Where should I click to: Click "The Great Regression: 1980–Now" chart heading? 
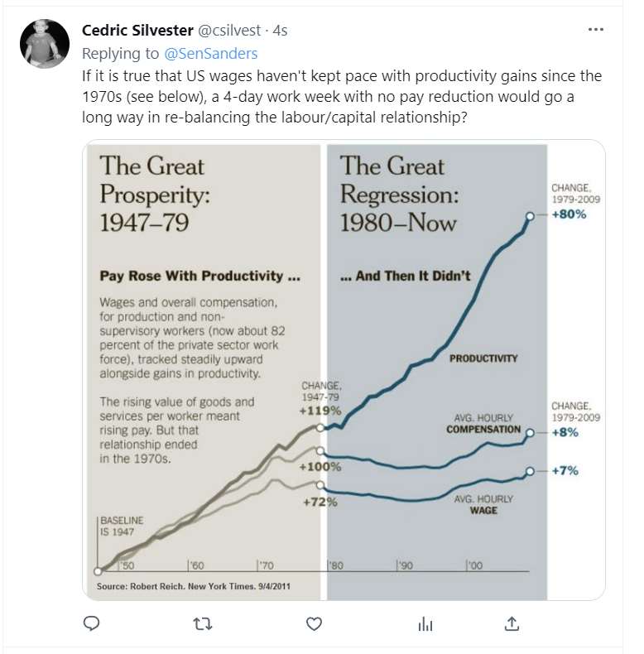click(397, 194)
